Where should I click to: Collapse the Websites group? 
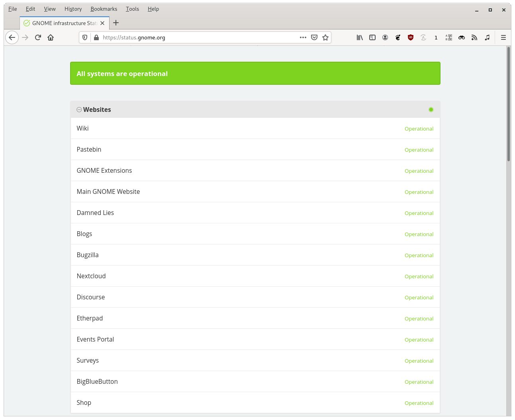tap(79, 109)
